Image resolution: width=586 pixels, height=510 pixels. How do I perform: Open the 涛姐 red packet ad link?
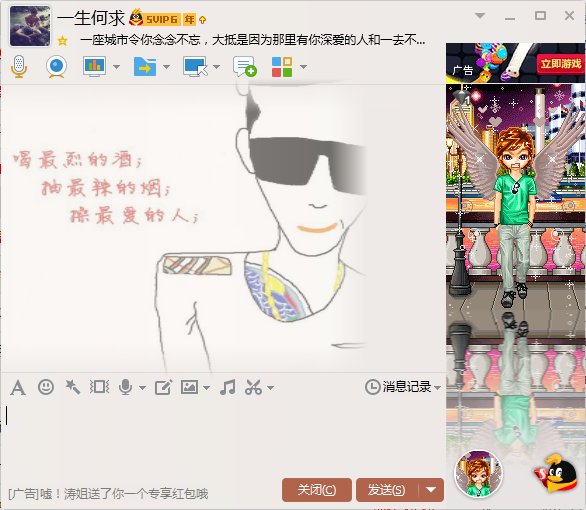point(108,494)
